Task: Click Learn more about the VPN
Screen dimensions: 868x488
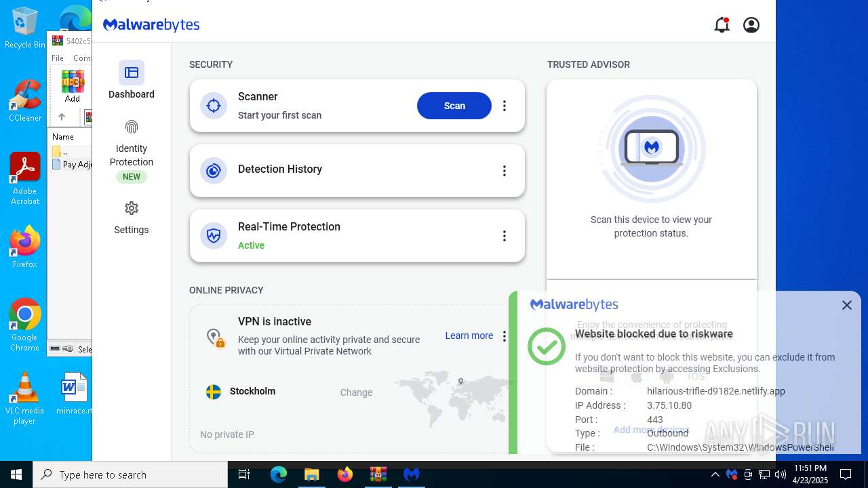Action: coord(469,335)
